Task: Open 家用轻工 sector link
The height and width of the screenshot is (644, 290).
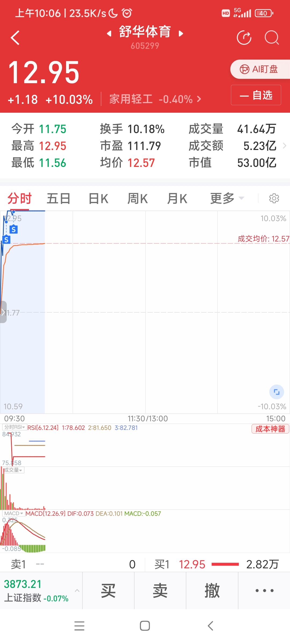Action: tap(155, 99)
